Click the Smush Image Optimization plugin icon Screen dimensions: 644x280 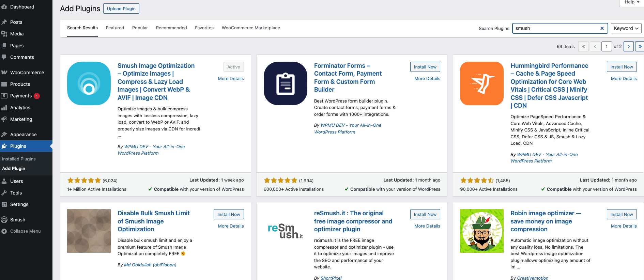click(x=89, y=83)
